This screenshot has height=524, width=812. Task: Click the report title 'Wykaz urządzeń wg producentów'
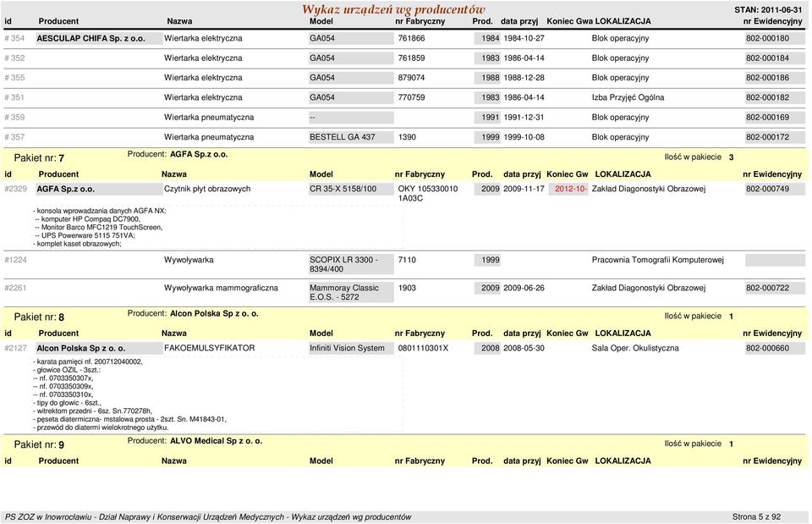(x=393, y=9)
